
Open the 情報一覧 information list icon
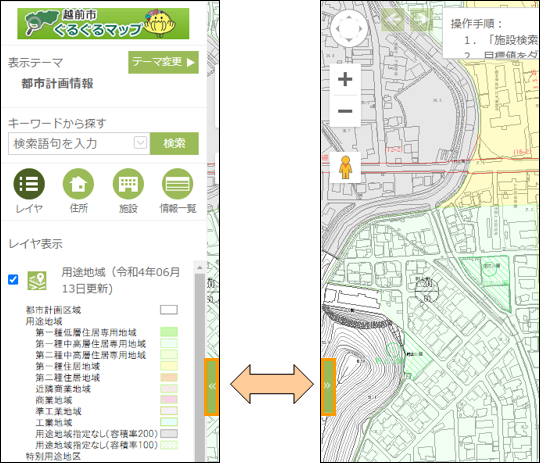click(x=177, y=184)
